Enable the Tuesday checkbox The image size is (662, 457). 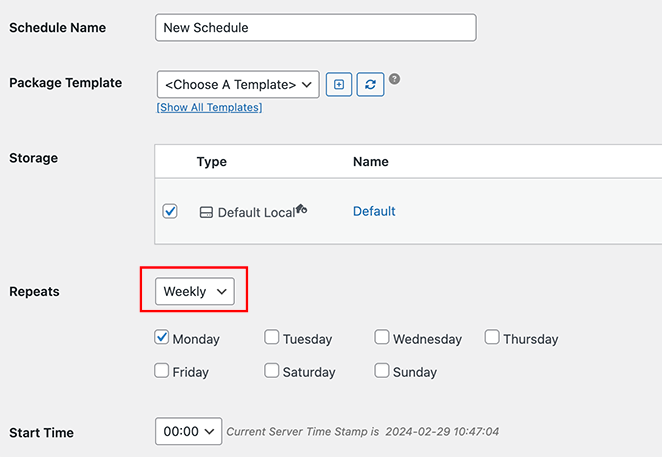coord(272,338)
